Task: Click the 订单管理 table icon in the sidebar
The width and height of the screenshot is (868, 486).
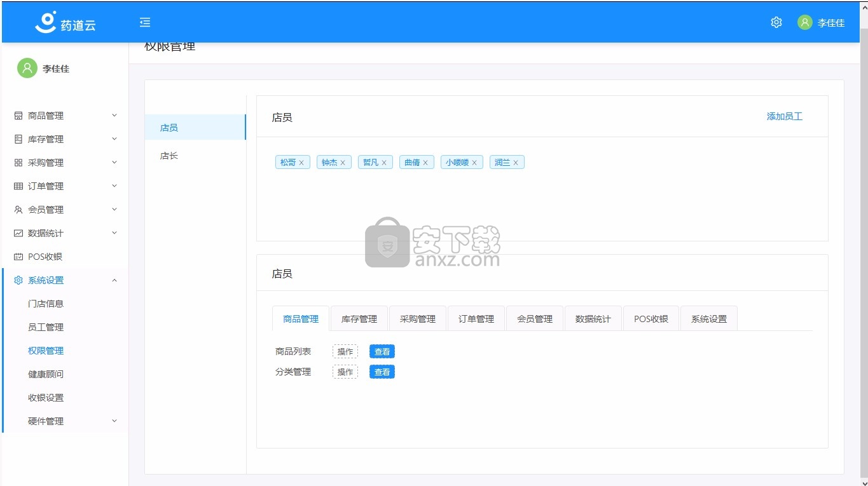Action: tap(18, 186)
